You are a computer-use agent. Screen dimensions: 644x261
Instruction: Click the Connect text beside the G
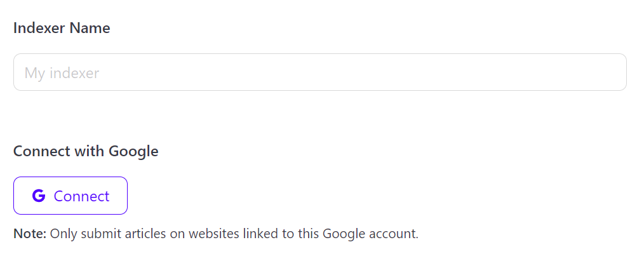tap(82, 196)
